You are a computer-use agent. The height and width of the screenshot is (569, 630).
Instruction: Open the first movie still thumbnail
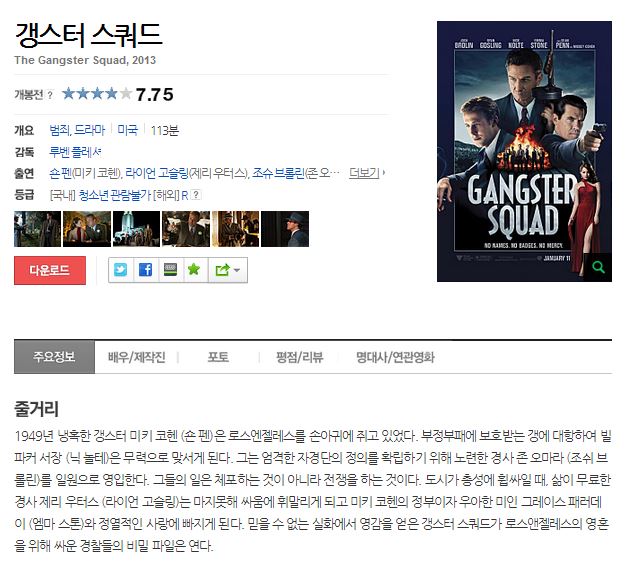tap(37, 229)
